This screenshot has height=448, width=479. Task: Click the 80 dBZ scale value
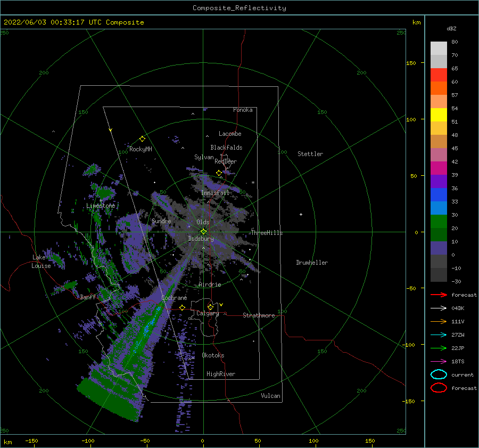click(x=455, y=42)
